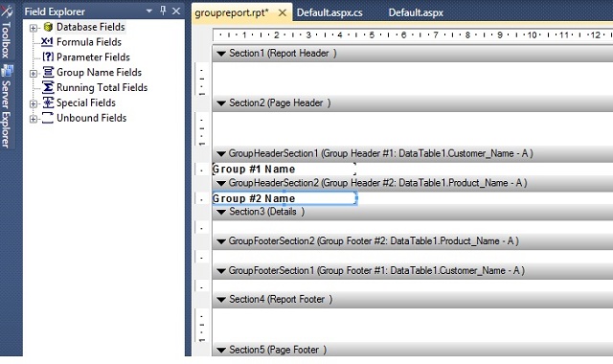
Task: Switch to the Default.aspx tab
Action: (x=416, y=12)
